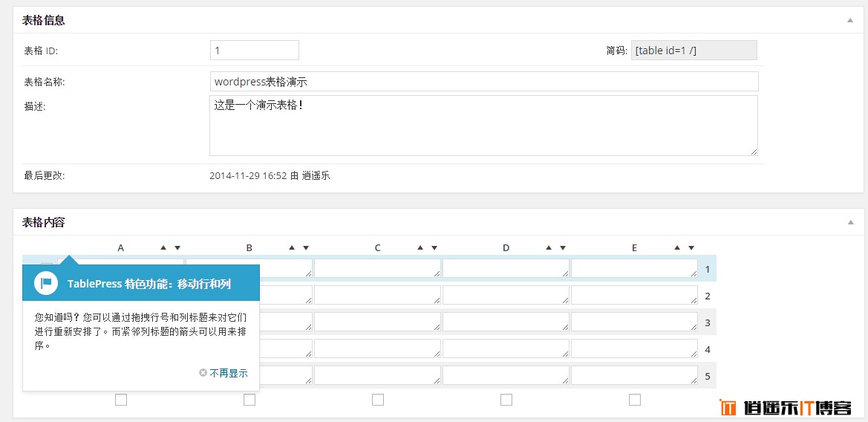
Task: Sort column B ascending with up arrow
Action: click(292, 247)
